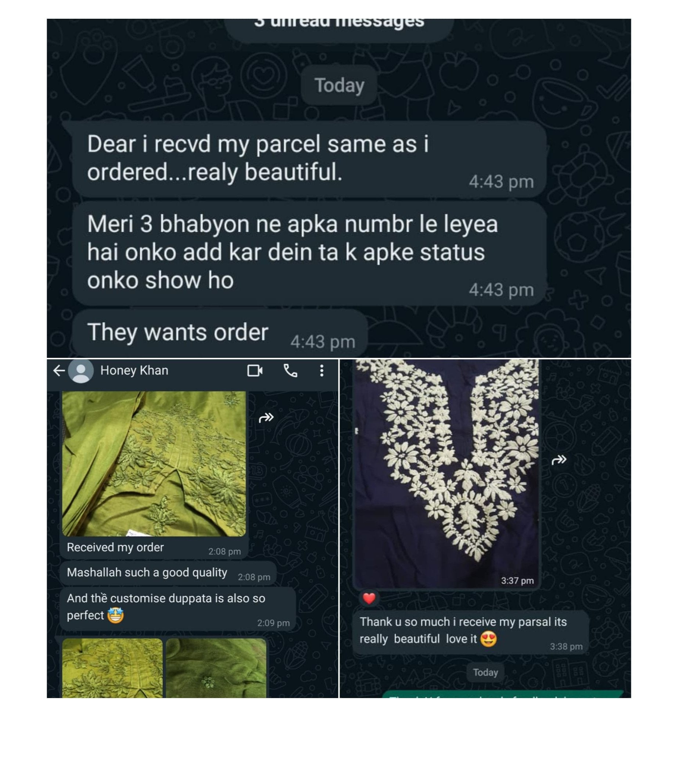Screen dimensions: 700x762
Task: Open the lower-right green dupatta thumbnail
Action: [x=216, y=668]
